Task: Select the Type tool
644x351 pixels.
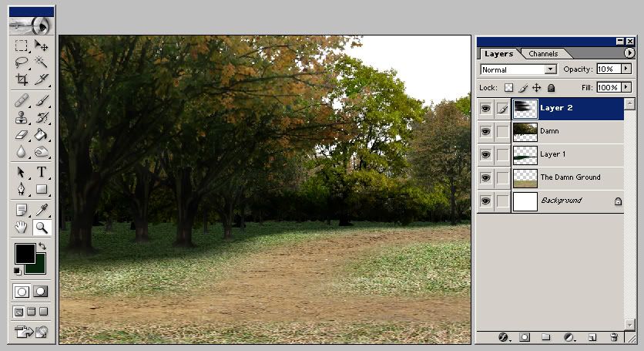Action: click(41, 172)
